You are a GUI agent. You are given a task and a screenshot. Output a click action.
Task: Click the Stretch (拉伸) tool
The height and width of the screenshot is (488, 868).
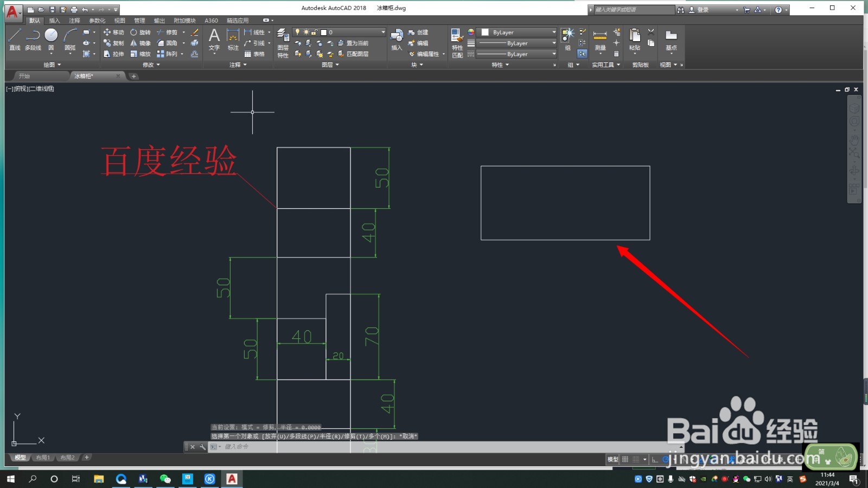point(114,54)
